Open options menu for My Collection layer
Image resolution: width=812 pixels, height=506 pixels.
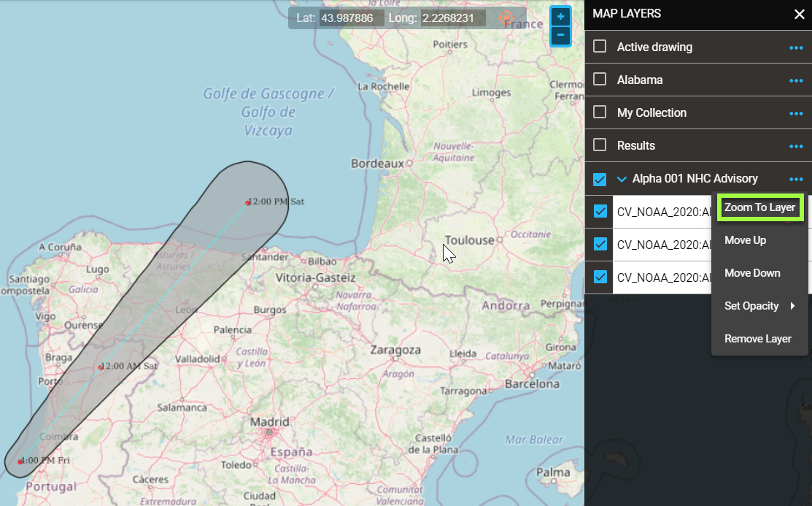(796, 113)
